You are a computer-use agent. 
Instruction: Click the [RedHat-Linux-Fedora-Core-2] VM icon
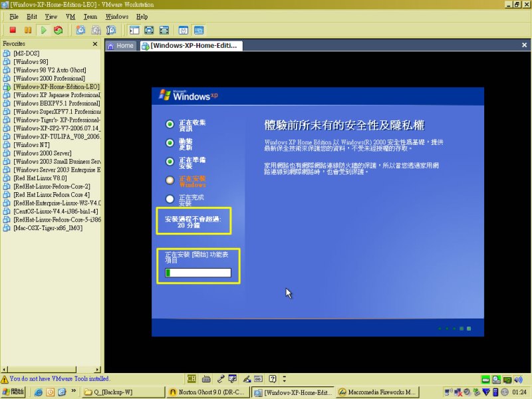pyautogui.click(x=7, y=187)
